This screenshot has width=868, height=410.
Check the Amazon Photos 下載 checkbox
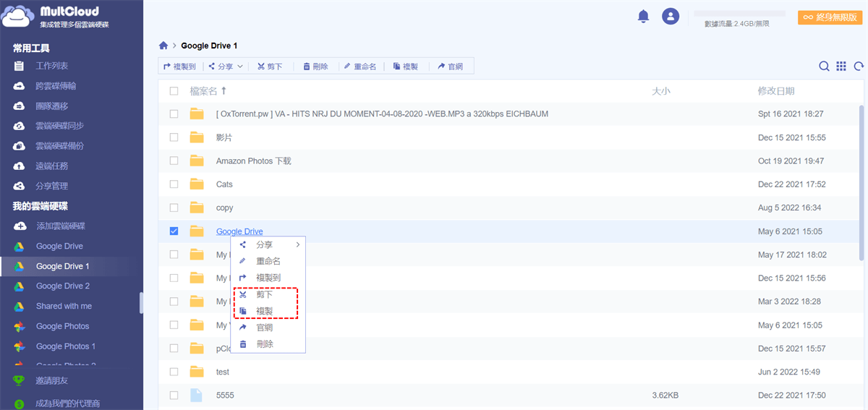tap(174, 161)
